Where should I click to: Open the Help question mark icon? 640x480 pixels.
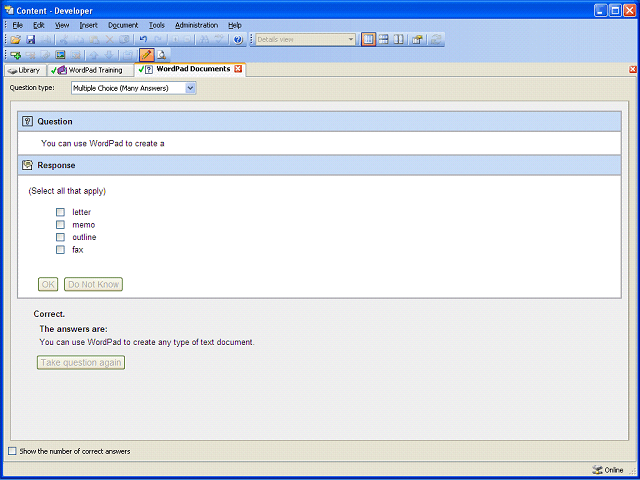click(x=238, y=40)
